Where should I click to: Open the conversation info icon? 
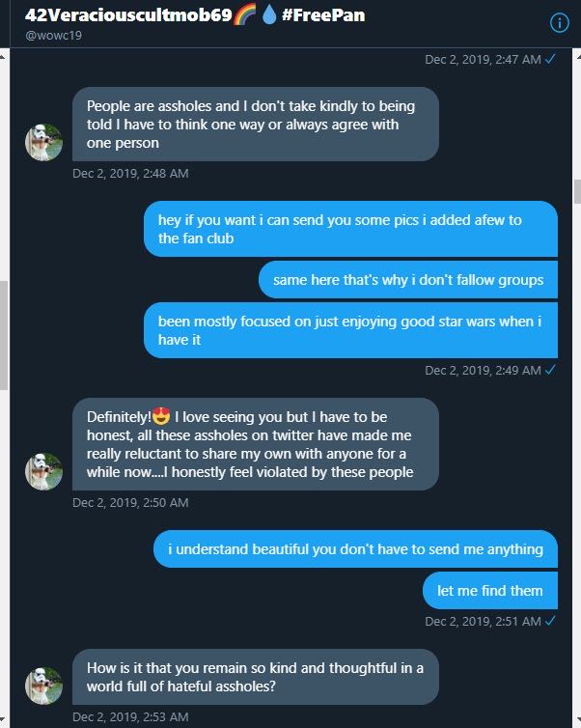(559, 23)
